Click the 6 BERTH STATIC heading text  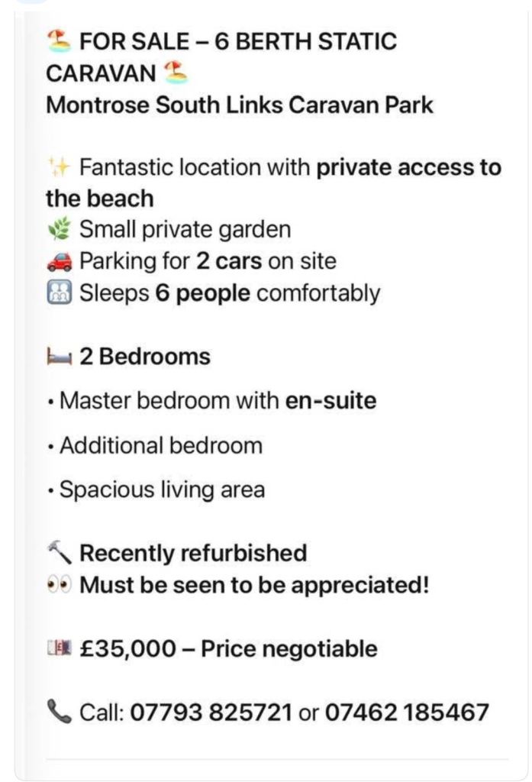(305, 41)
